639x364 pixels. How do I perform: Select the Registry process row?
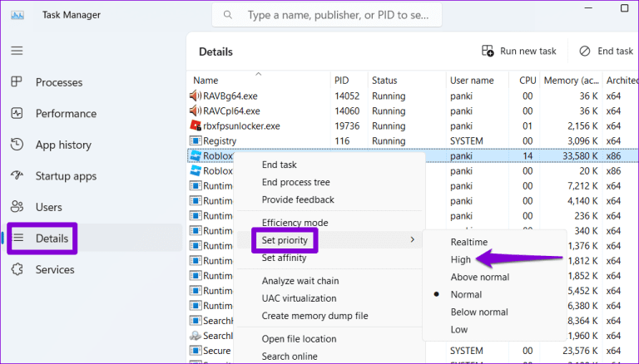point(220,141)
